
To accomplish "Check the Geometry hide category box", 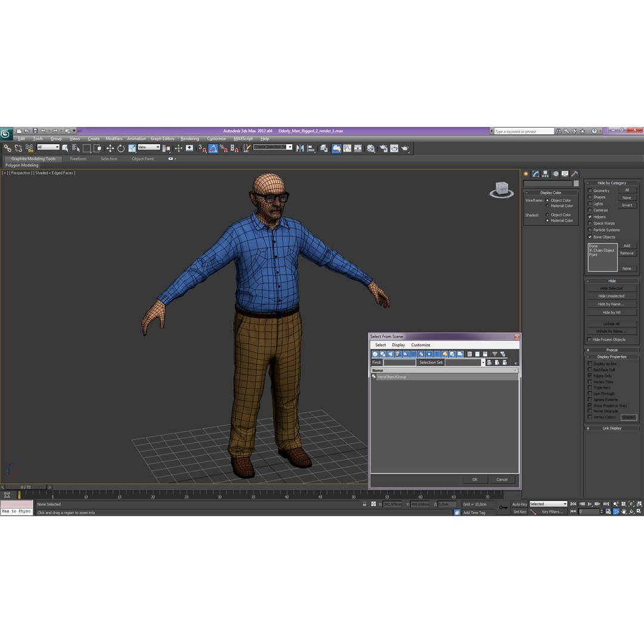I will coord(590,191).
